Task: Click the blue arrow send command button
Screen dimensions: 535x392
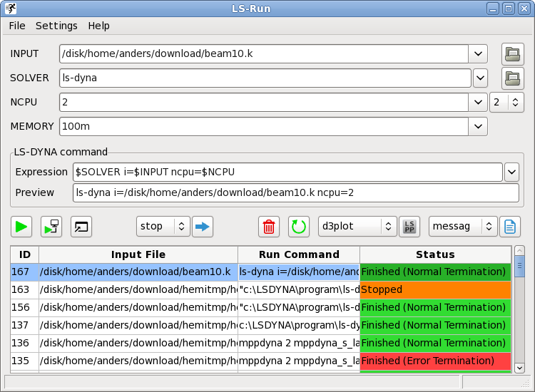Action: click(x=203, y=227)
